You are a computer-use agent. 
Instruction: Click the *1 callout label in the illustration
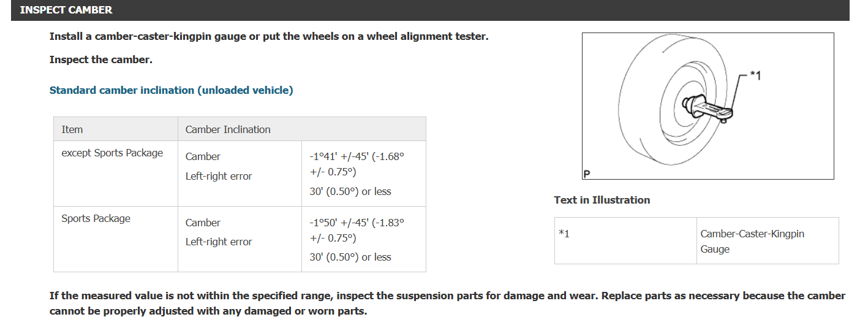(x=755, y=75)
